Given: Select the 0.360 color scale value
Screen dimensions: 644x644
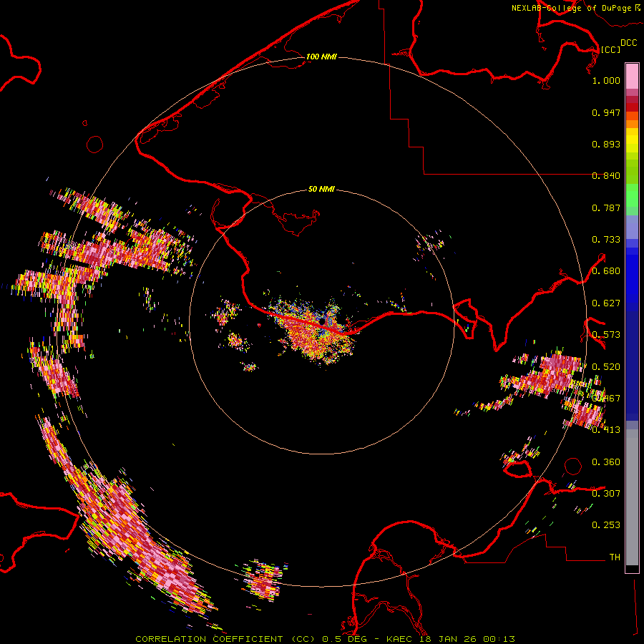Looking at the screenshot, I should pos(606,462).
